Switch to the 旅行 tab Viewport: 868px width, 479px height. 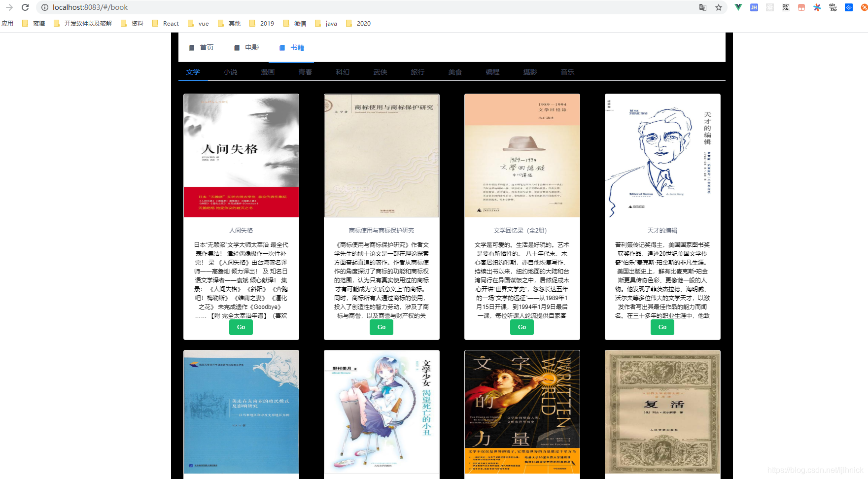coord(417,72)
